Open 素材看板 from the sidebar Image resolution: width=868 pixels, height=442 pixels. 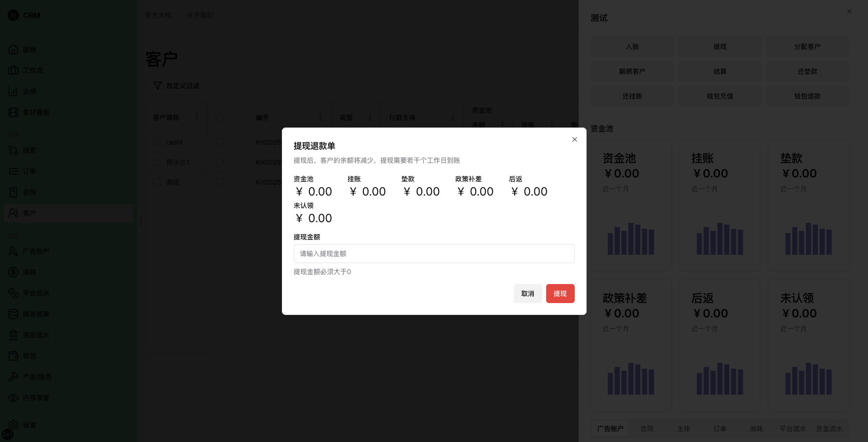[x=37, y=112]
